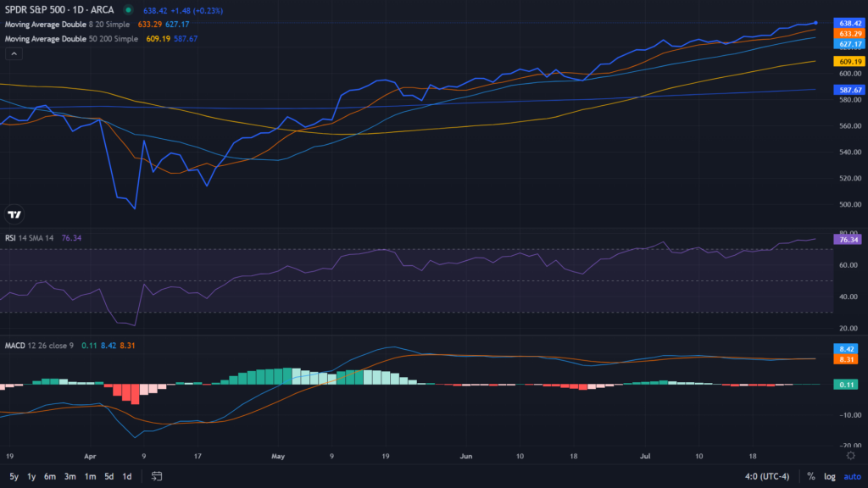Click the 580.00 price scale tick
The height and width of the screenshot is (488, 868).
(850, 100)
